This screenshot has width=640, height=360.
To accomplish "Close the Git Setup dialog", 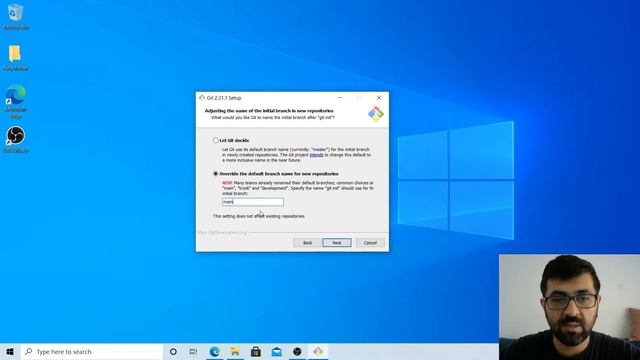I will 379,98.
